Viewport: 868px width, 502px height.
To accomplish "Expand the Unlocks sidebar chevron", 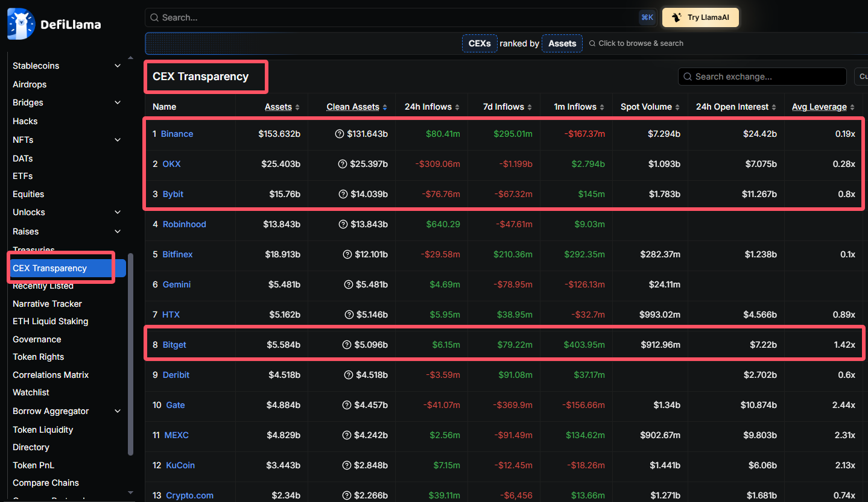I will (118, 212).
